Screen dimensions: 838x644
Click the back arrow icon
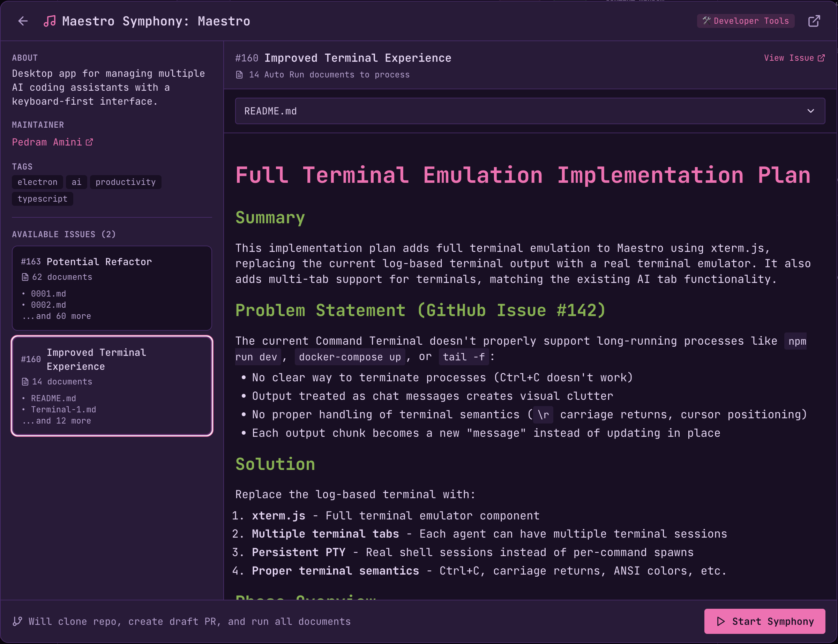[x=23, y=21]
